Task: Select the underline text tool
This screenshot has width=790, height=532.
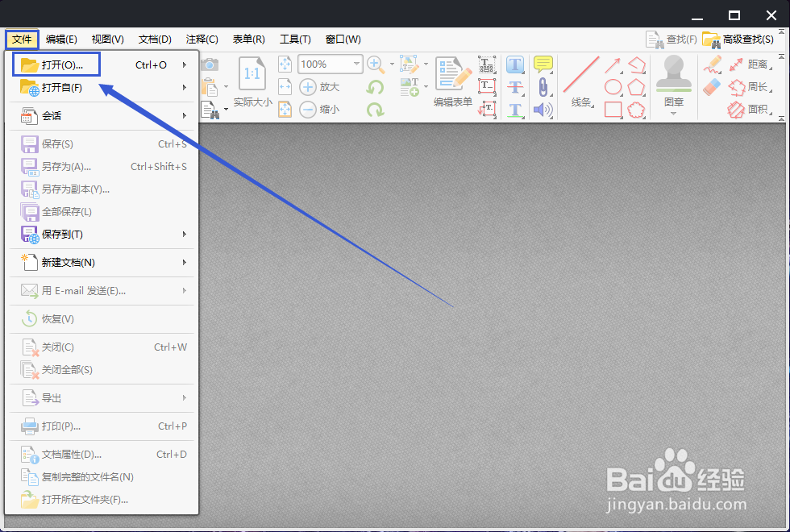Action: tap(515, 110)
